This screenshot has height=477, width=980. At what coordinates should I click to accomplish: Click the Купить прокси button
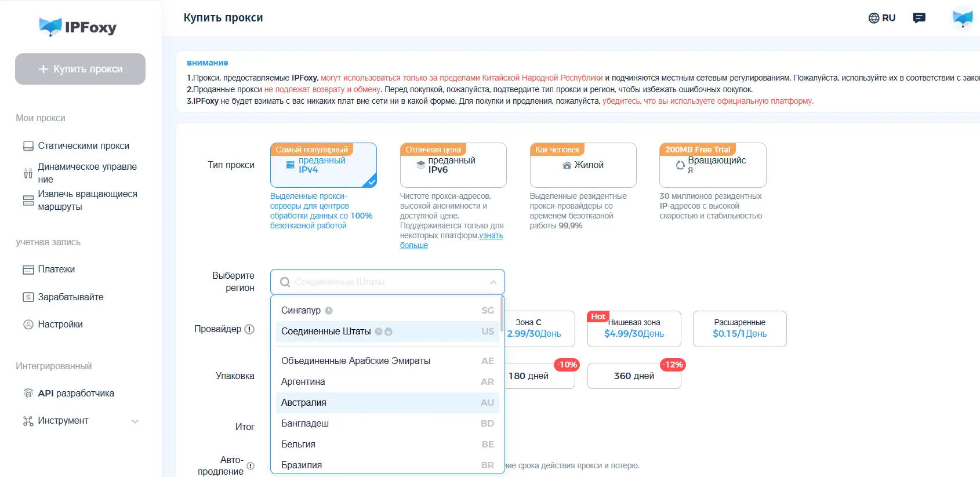coord(80,69)
